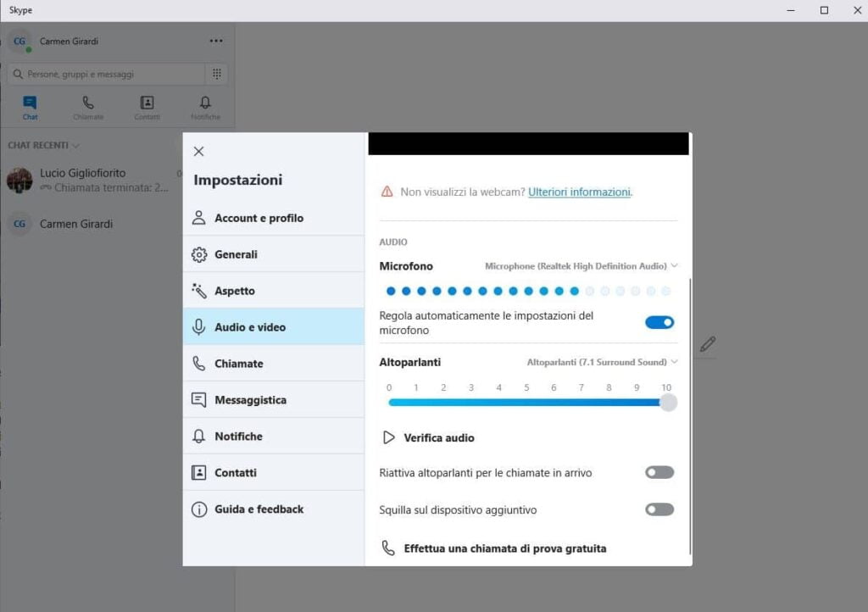Viewport: 868px width, 612px height.
Task: Click the Carmen Girardi profile name at top
Action: pos(69,42)
